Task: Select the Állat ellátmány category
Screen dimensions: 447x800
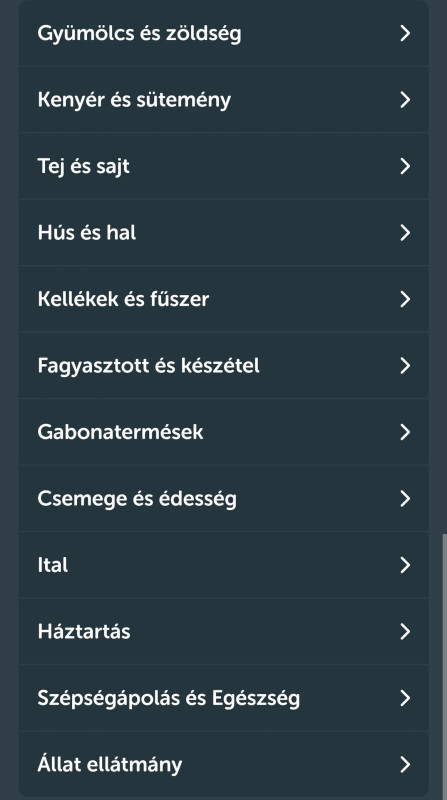Action: [x=224, y=764]
